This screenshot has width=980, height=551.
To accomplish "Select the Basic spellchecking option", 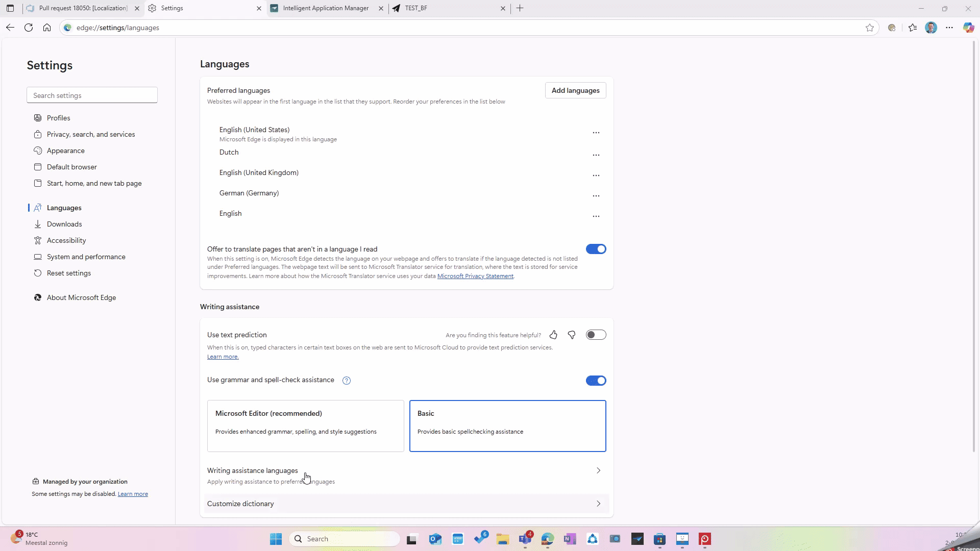I will (x=507, y=426).
